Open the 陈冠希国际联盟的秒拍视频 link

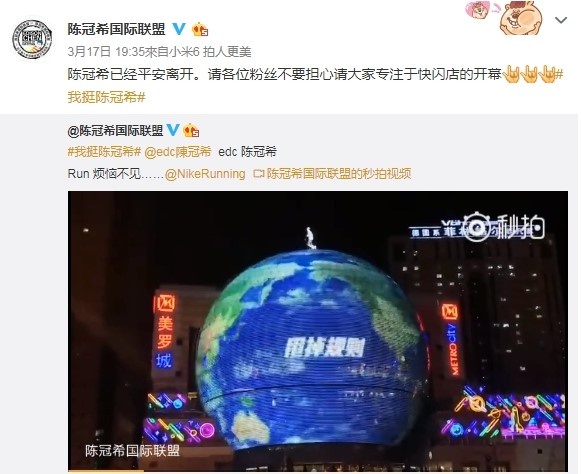tap(339, 173)
